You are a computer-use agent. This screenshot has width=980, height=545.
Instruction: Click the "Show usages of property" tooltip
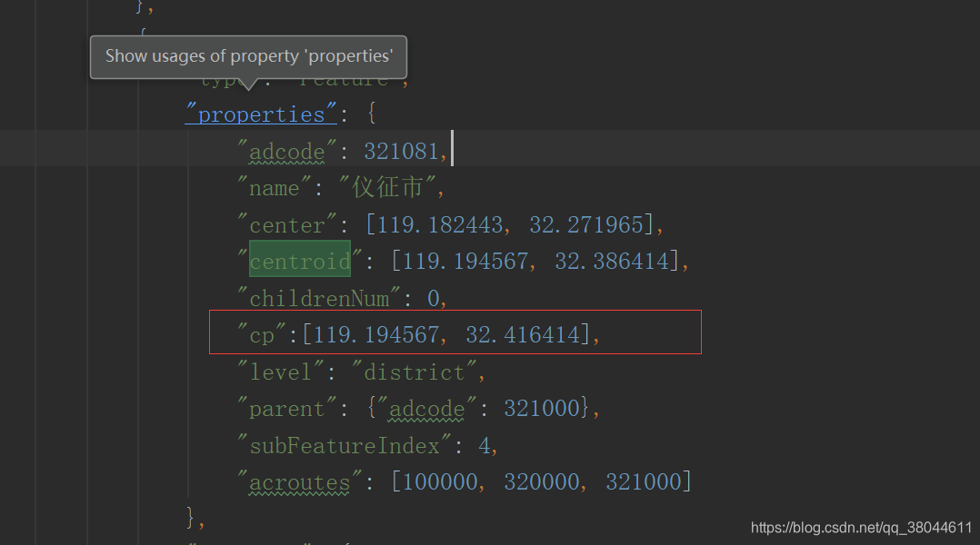pyautogui.click(x=249, y=56)
